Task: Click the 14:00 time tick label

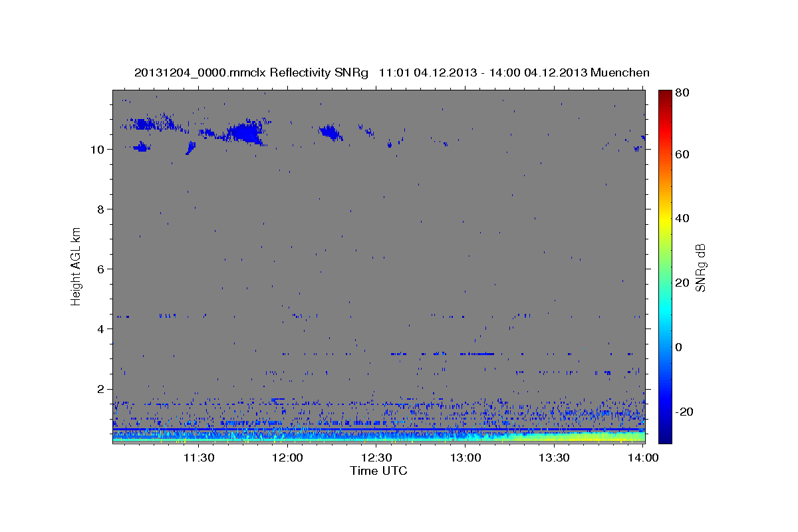Action: coord(643,458)
